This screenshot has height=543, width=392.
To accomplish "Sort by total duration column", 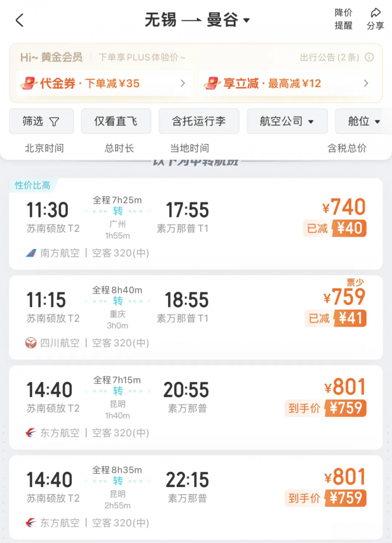I will [x=119, y=148].
